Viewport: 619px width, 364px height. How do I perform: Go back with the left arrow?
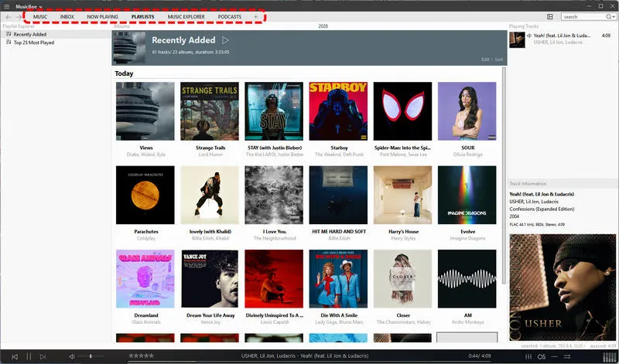click(9, 17)
